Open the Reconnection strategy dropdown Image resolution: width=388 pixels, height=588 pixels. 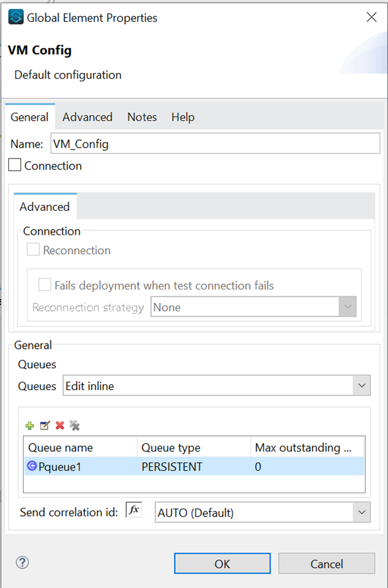pos(347,306)
